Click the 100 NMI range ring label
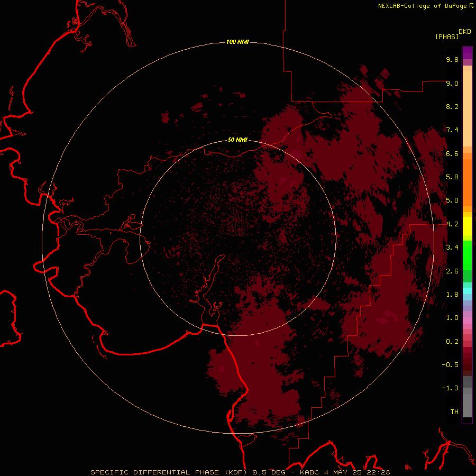Viewport: 476px width, 476px height. [237, 42]
